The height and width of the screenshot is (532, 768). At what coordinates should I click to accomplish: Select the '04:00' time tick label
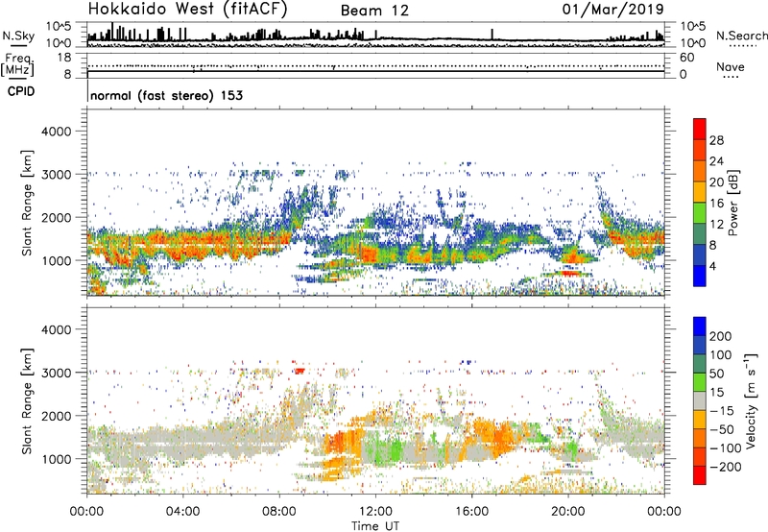182,512
